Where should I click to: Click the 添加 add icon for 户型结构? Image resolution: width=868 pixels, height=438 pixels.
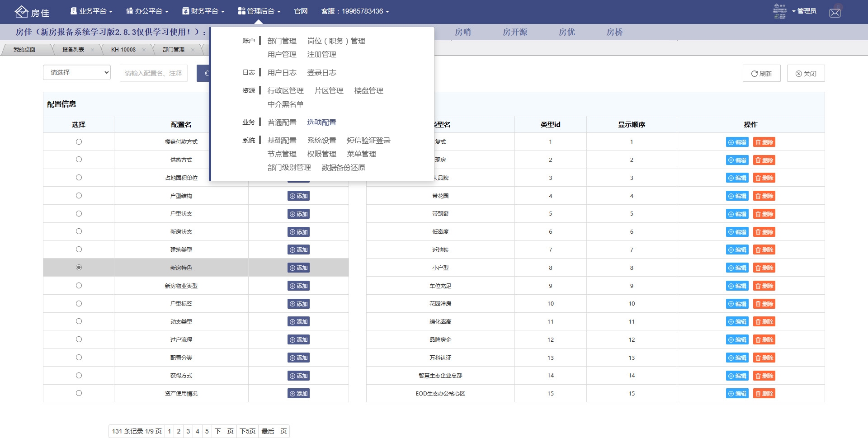pyautogui.click(x=298, y=196)
